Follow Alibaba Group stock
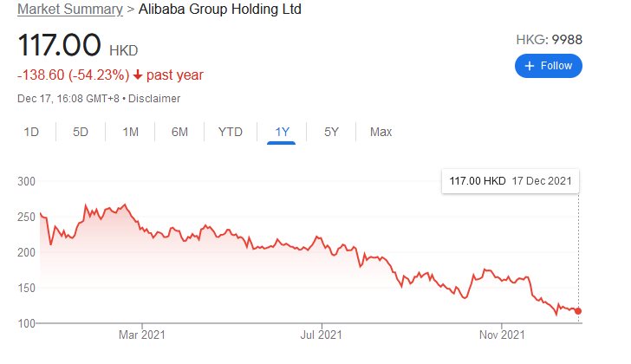The height and width of the screenshot is (364, 631). (x=548, y=65)
